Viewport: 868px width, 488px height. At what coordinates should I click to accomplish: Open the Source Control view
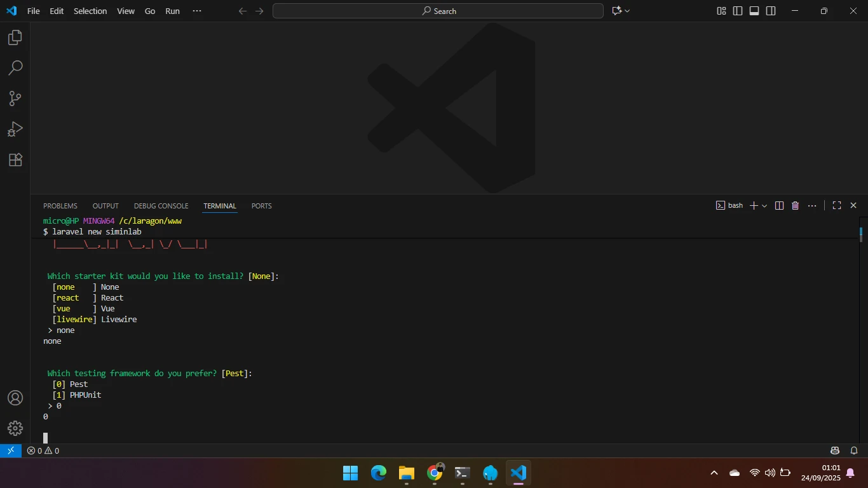tap(15, 98)
